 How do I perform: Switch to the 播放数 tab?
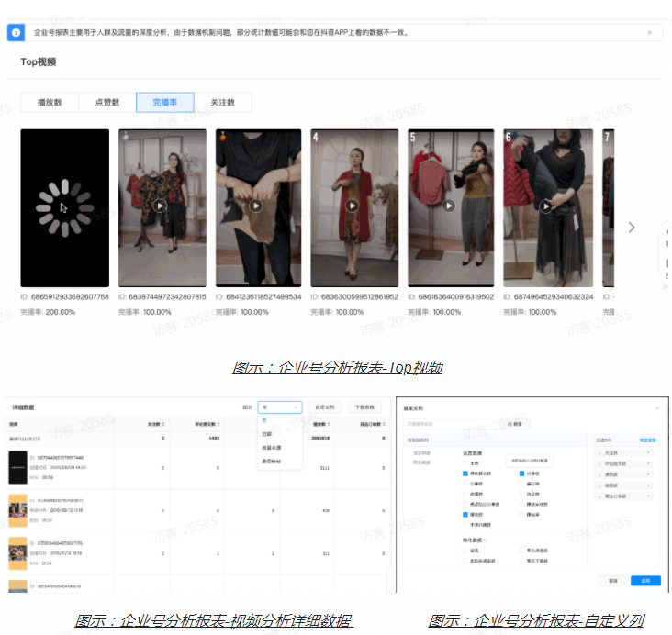50,103
